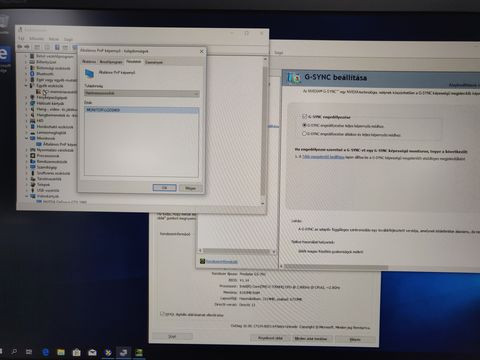480x360 pixels.
Task: Switch to the Általános tab in properties dialog
Action: pyautogui.click(x=89, y=62)
